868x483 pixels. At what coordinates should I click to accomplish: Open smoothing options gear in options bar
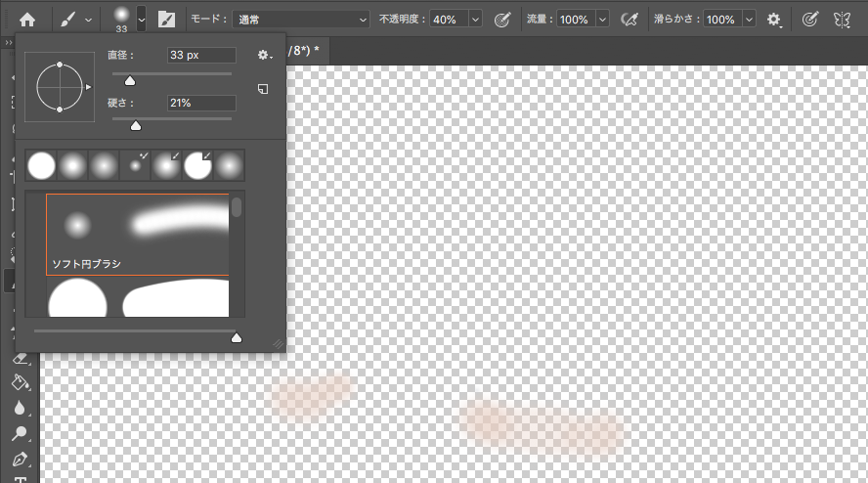point(774,20)
